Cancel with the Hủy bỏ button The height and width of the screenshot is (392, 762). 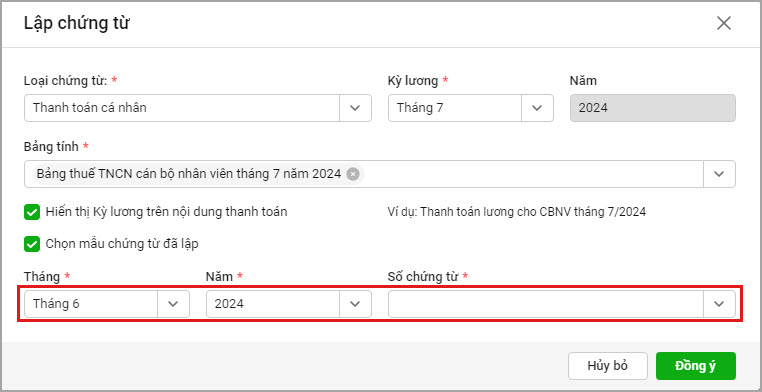607,366
